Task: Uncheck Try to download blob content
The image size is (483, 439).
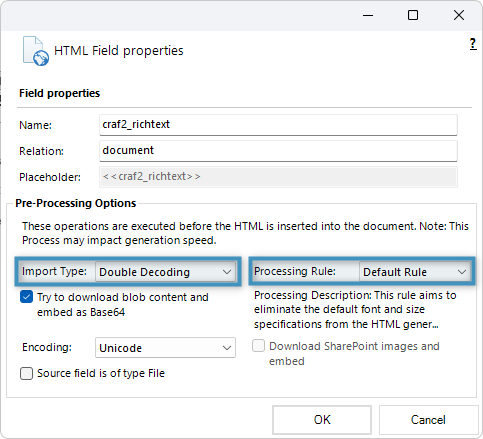Action: [x=26, y=297]
